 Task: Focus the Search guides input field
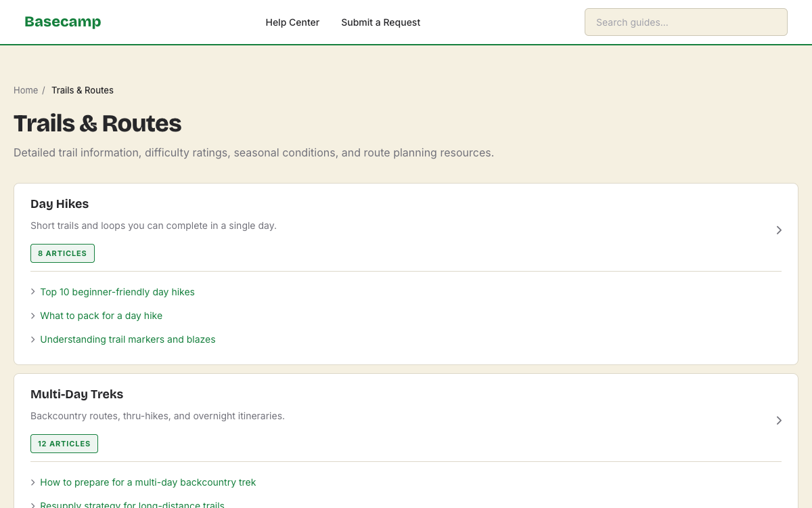[x=686, y=22]
